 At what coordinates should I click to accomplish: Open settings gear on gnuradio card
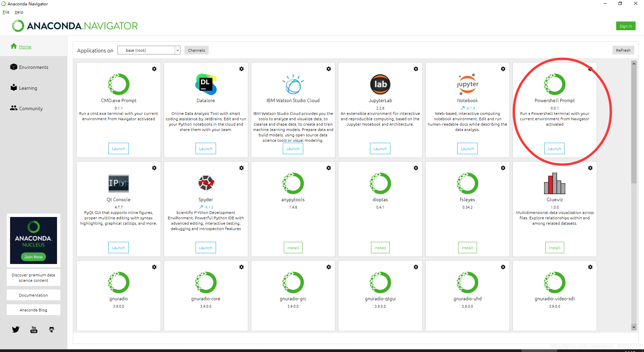pos(154,267)
